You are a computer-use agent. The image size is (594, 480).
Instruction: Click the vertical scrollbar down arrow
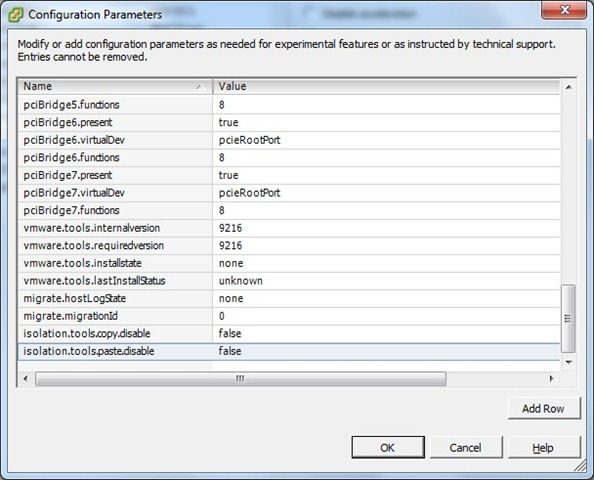(x=568, y=363)
